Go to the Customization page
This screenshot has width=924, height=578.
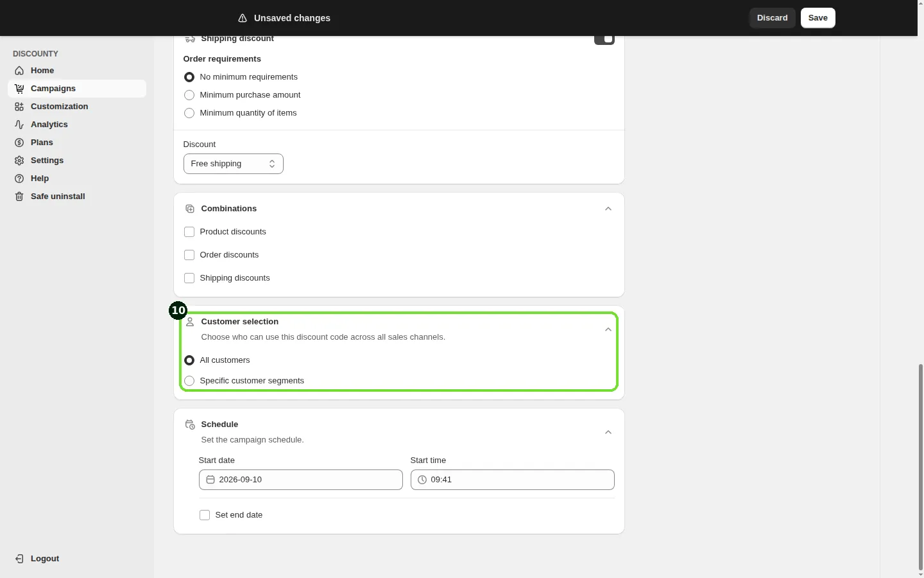[x=77, y=107]
